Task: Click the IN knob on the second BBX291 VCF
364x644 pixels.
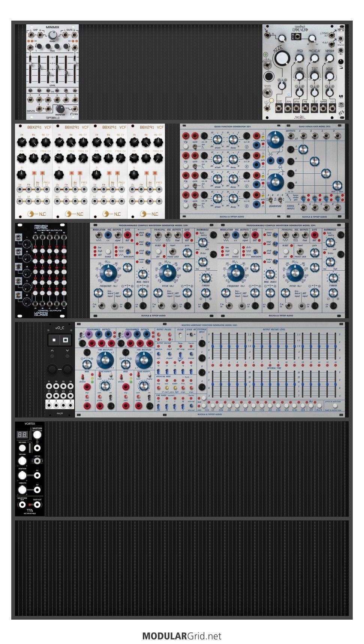Action: 59,142
